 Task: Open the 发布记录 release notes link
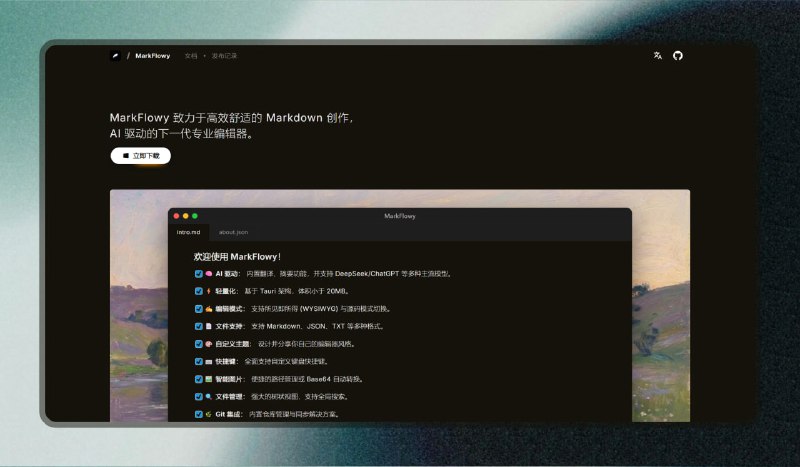click(224, 56)
